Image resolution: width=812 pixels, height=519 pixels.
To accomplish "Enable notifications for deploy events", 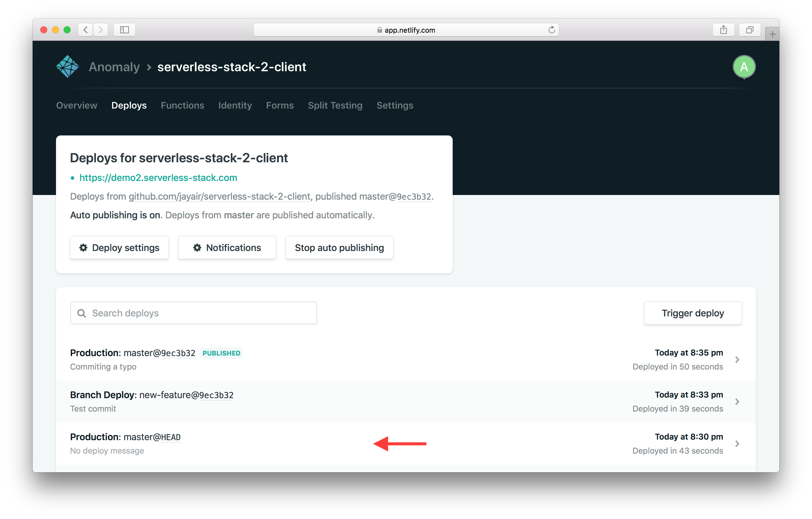I will 227,247.
